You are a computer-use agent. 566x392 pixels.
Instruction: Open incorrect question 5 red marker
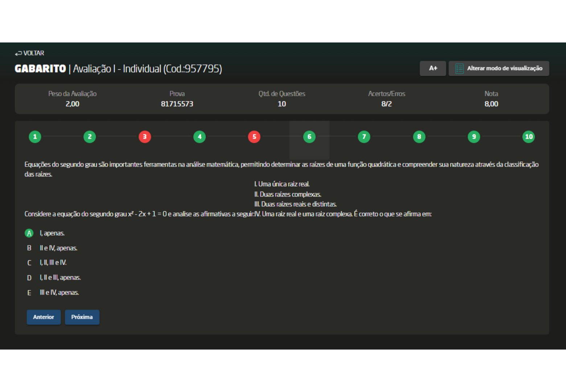254,137
